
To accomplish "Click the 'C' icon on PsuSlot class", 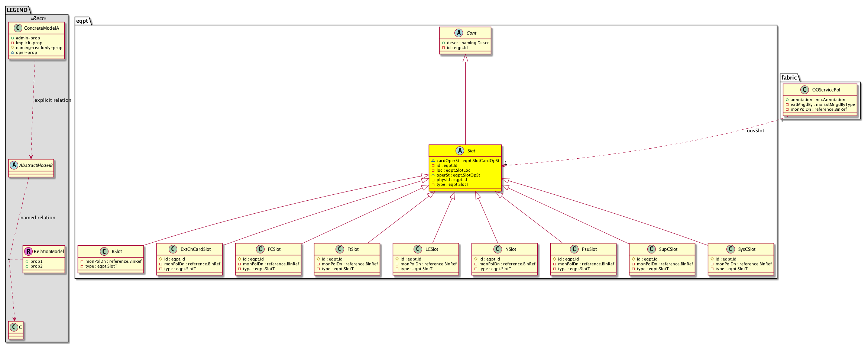I will (x=574, y=249).
